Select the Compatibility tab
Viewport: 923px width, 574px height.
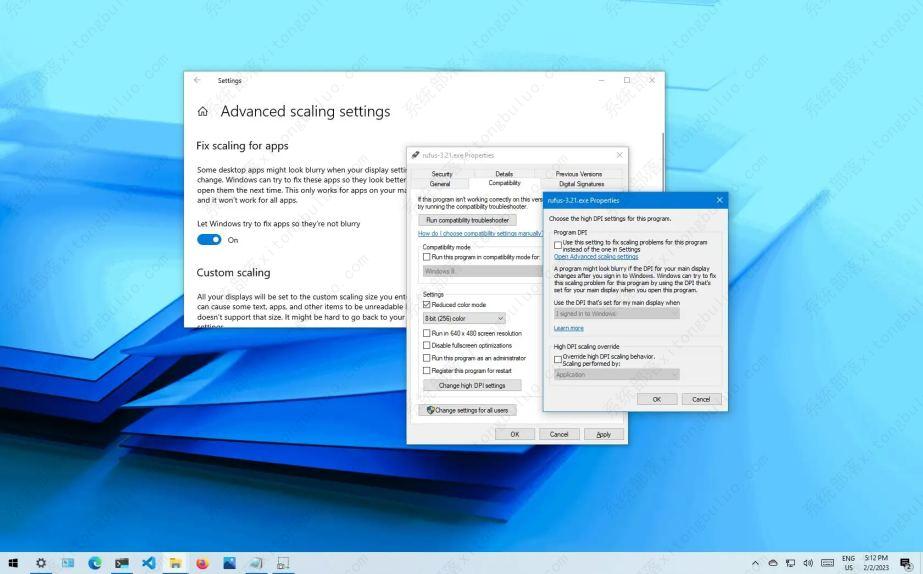504,183
